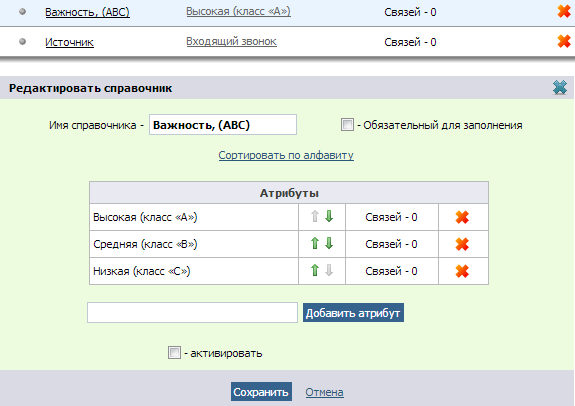This screenshot has width=575, height=406.
Task: Delete the Важность, (АВС) directory row
Action: click(564, 11)
